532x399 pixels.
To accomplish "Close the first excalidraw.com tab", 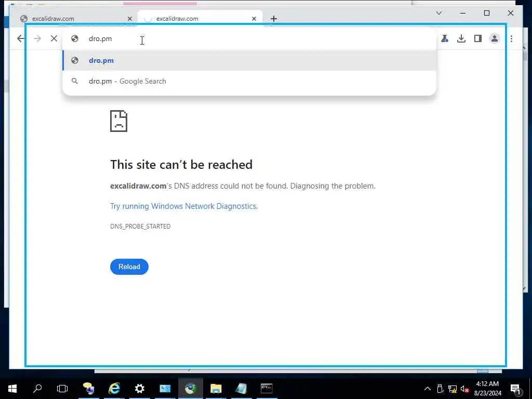I will click(x=129, y=19).
